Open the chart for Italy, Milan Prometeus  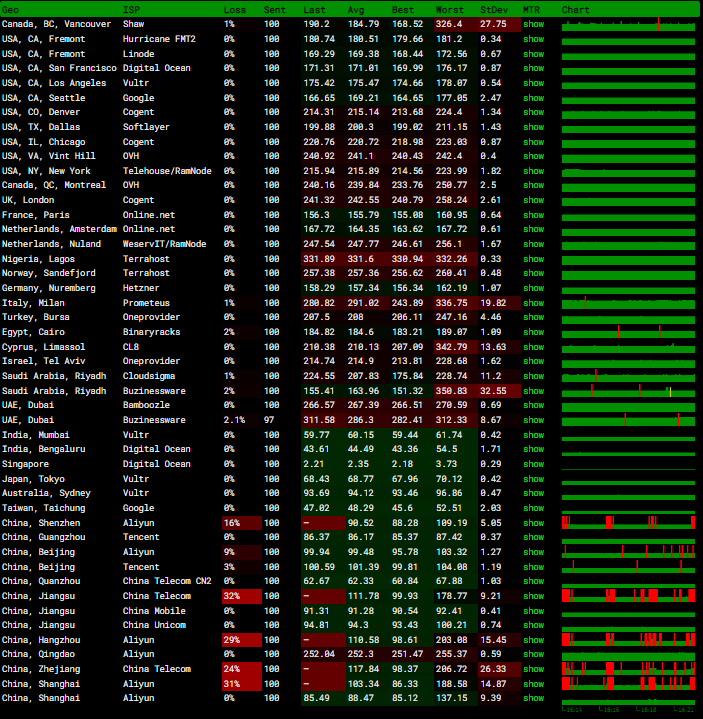point(628,303)
